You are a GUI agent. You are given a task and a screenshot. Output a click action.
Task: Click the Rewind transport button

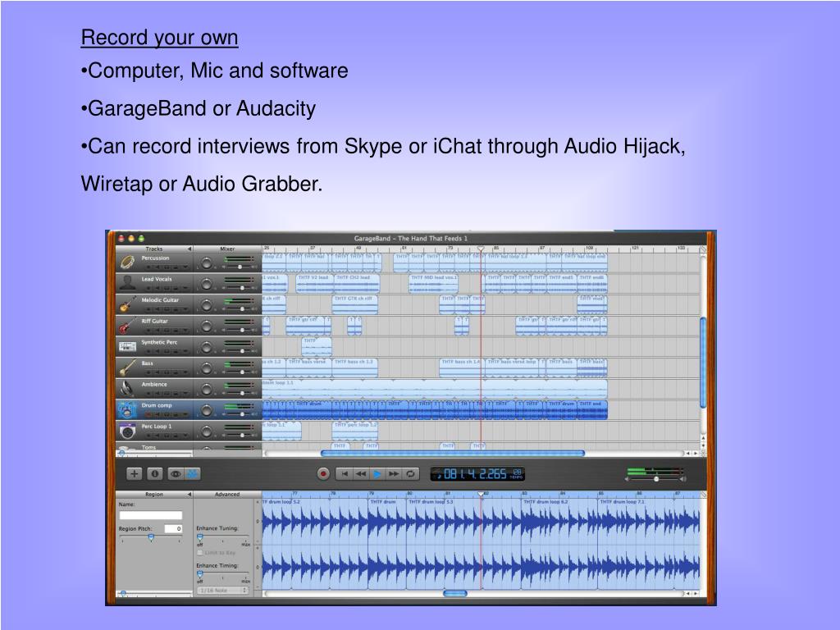361,473
